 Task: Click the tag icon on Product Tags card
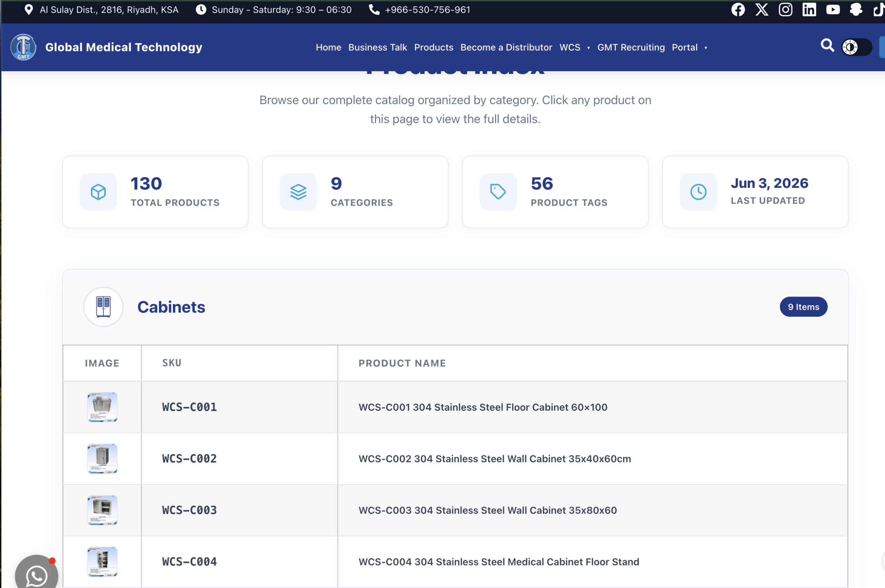499,192
